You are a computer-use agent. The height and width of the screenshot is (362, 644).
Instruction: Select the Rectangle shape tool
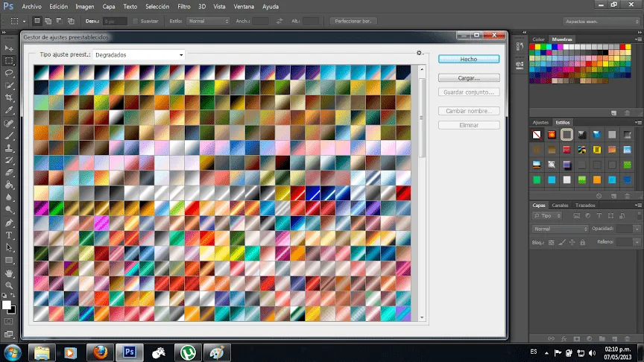tap(9, 260)
